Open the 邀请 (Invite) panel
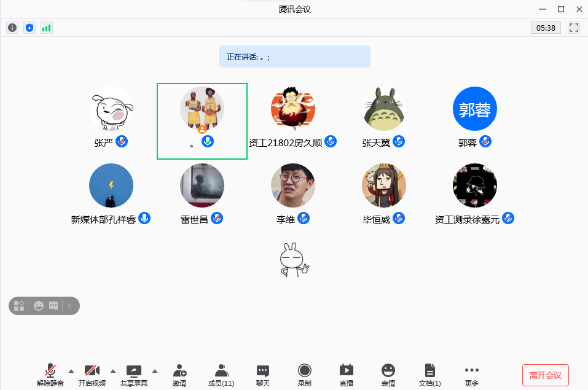The width and height of the screenshot is (588, 390). pos(179,375)
